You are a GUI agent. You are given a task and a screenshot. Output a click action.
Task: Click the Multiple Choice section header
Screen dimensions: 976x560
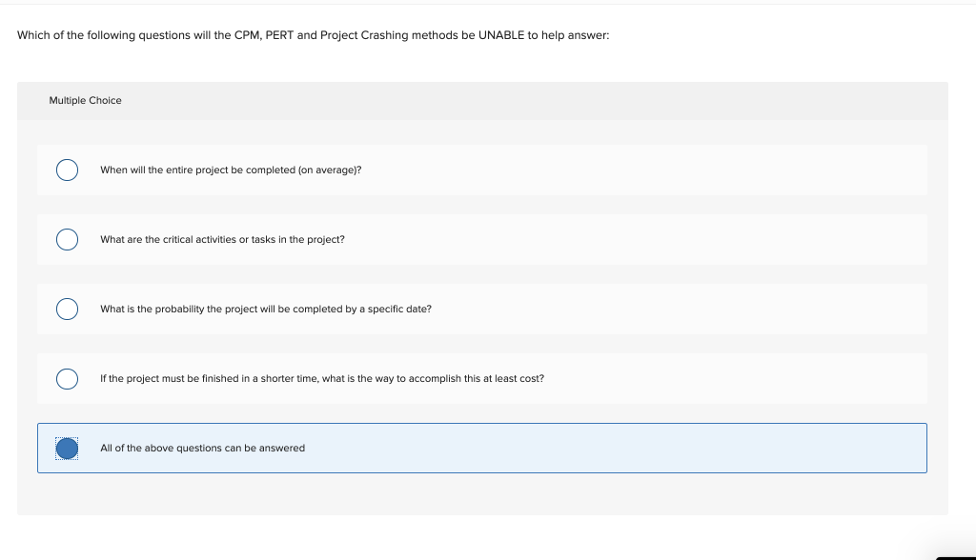86,100
